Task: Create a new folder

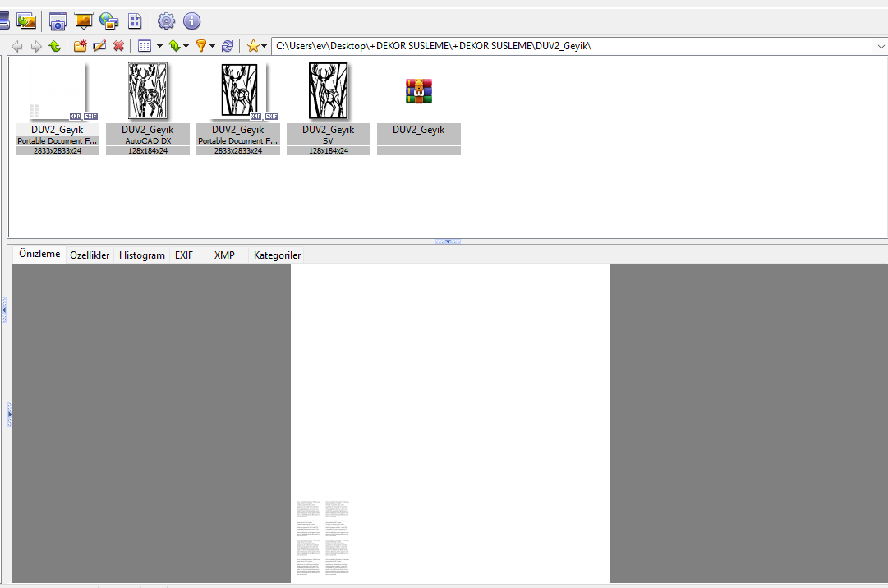Action: (x=80, y=46)
